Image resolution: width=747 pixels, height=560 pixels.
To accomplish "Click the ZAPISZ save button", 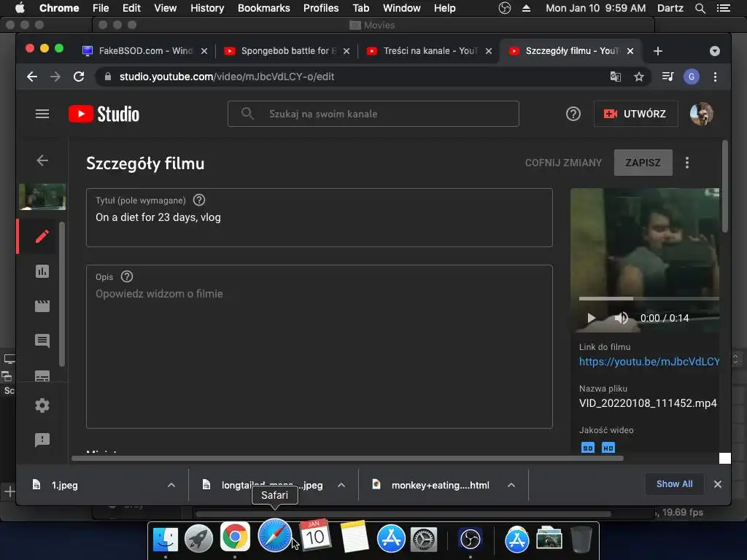I will point(643,163).
